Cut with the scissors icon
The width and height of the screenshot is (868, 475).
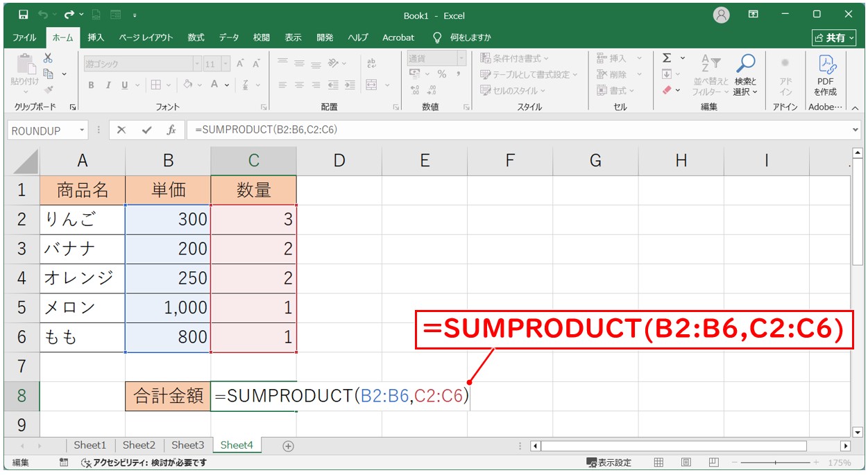click(48, 58)
